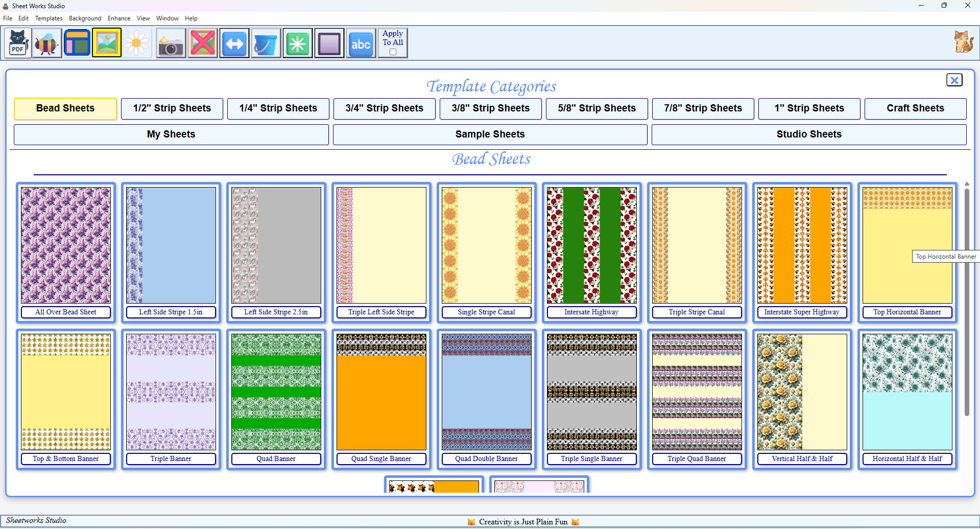
Task: Open the Enhance menu
Action: pos(118,18)
